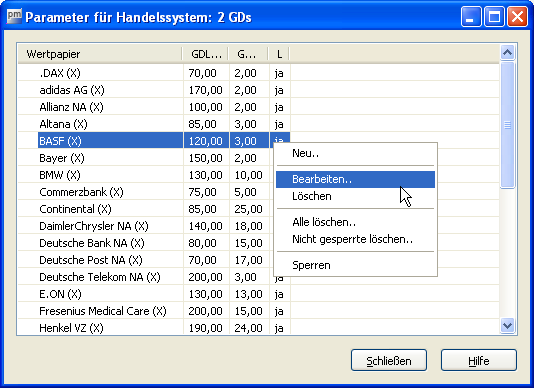The width and height of the screenshot is (534, 388).
Task: Open Hilfe via the help button
Action: click(x=478, y=360)
